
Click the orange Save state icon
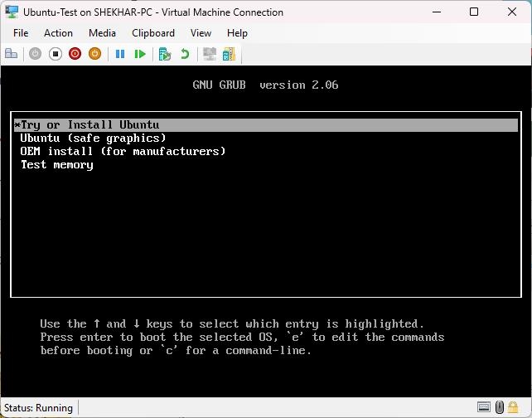pyautogui.click(x=95, y=54)
